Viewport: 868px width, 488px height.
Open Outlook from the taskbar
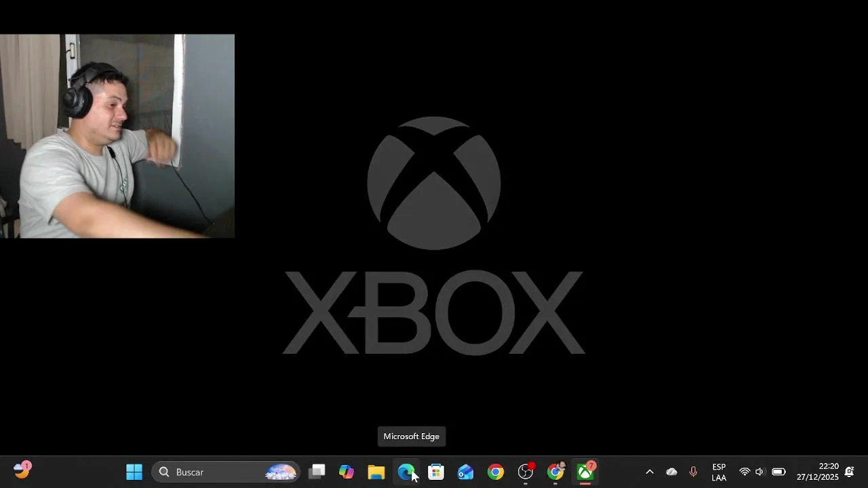point(466,472)
